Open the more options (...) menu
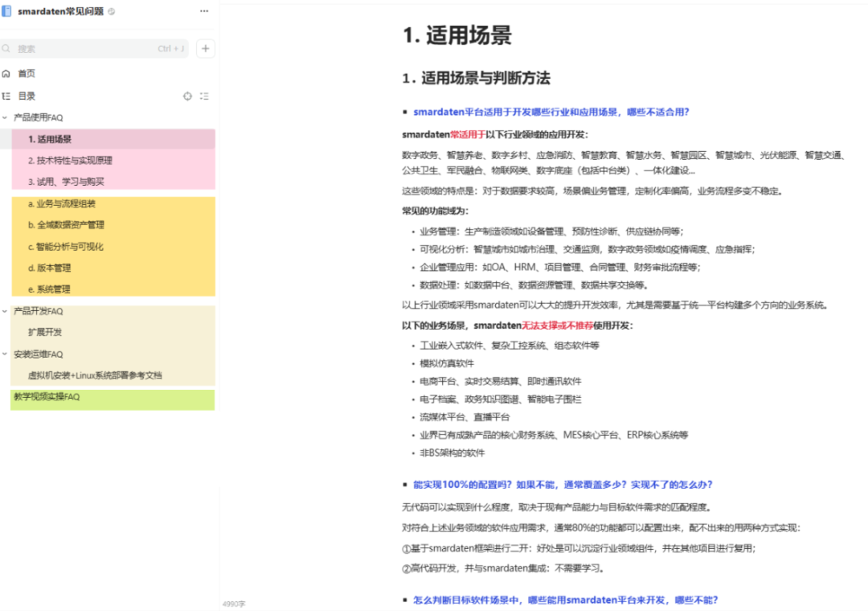The height and width of the screenshot is (611, 868). pyautogui.click(x=203, y=11)
